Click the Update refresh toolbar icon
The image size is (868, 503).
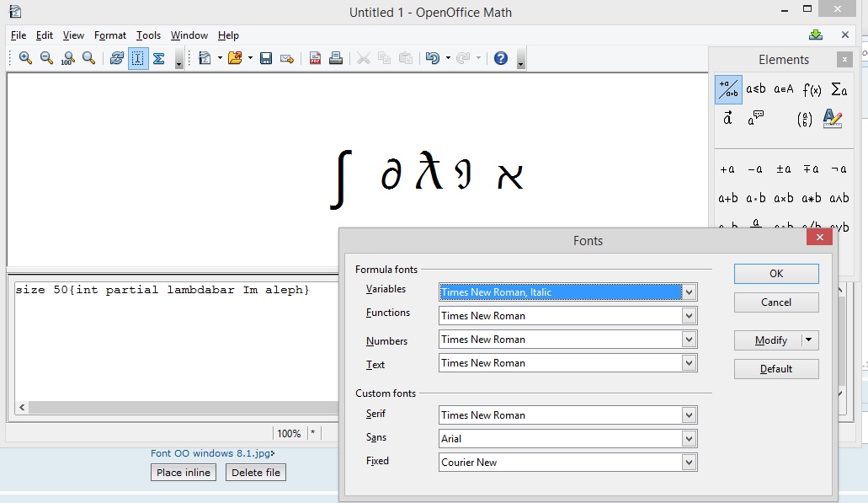coord(117,58)
